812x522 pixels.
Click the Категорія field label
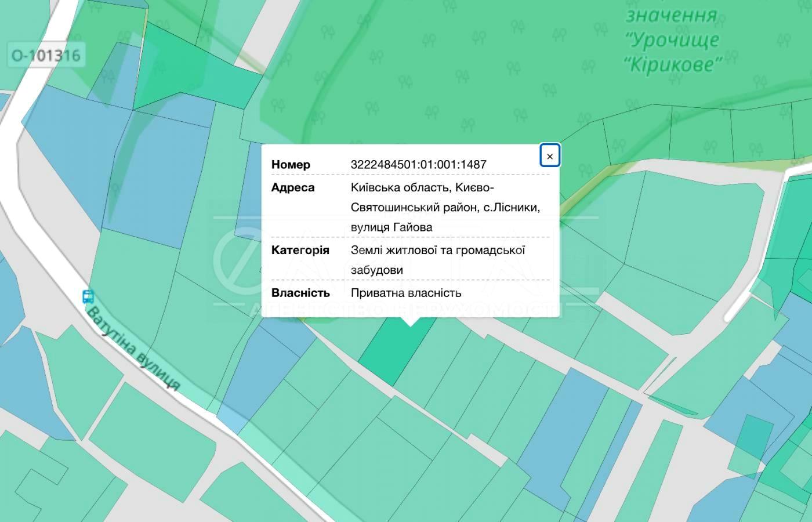coord(300,251)
